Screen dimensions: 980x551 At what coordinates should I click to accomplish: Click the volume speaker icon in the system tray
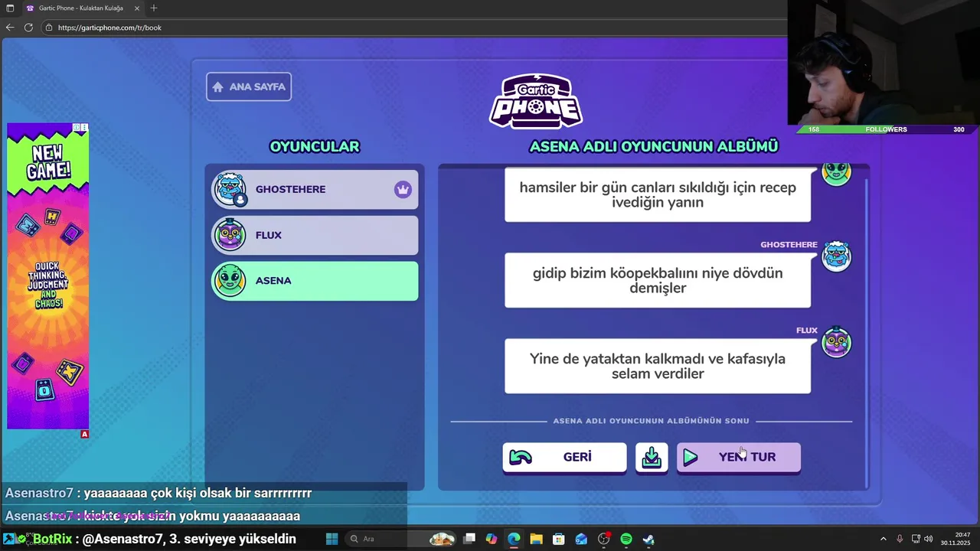click(928, 539)
